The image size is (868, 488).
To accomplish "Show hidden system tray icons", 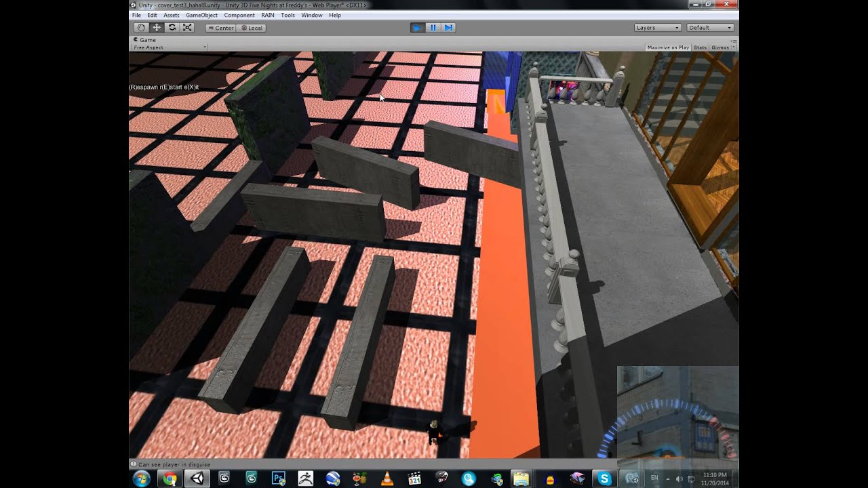I will (668, 479).
